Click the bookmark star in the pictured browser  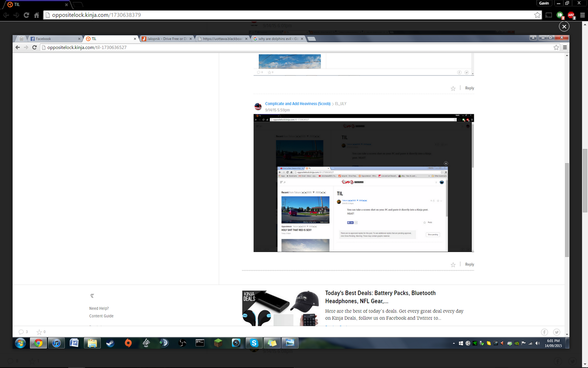(556, 47)
